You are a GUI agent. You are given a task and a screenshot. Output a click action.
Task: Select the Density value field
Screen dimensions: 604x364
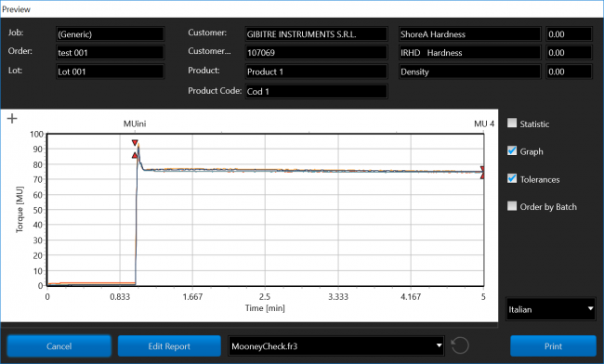click(x=569, y=71)
